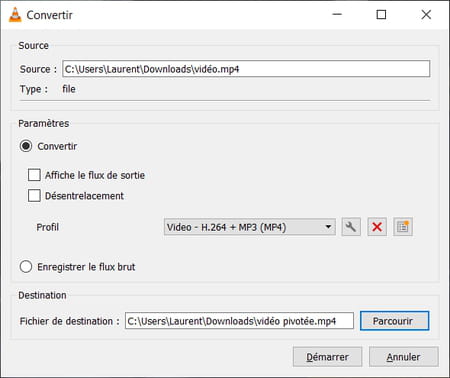Click the VLC cone icon in title bar

(15, 15)
